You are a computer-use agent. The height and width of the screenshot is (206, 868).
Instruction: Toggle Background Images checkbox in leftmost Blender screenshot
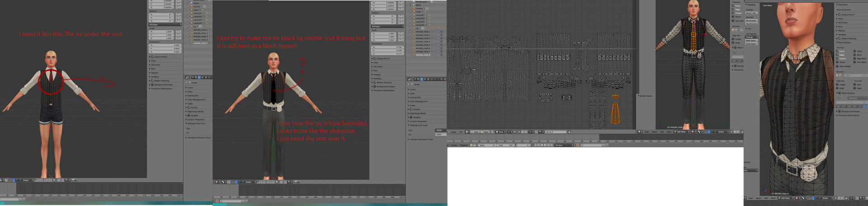152,84
